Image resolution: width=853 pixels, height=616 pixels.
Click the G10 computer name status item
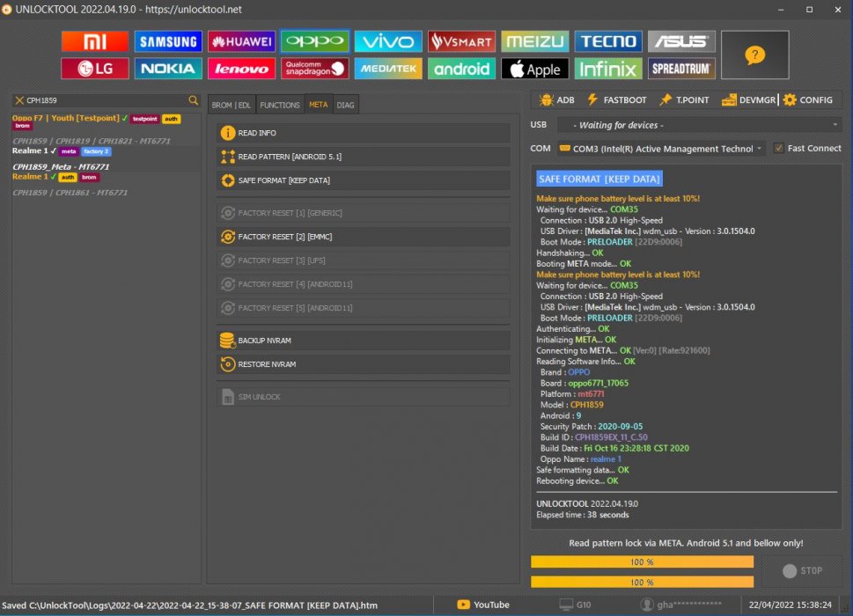[575, 605]
